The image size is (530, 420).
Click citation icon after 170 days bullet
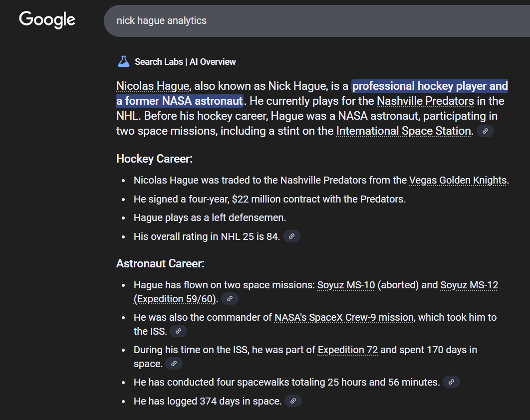coord(174,364)
